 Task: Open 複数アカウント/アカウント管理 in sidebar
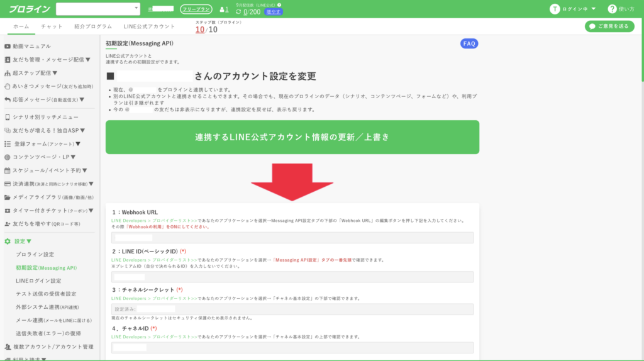point(53,347)
